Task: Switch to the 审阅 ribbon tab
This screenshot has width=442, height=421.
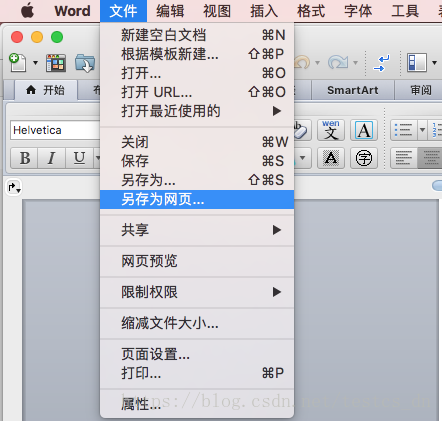Action: click(421, 90)
